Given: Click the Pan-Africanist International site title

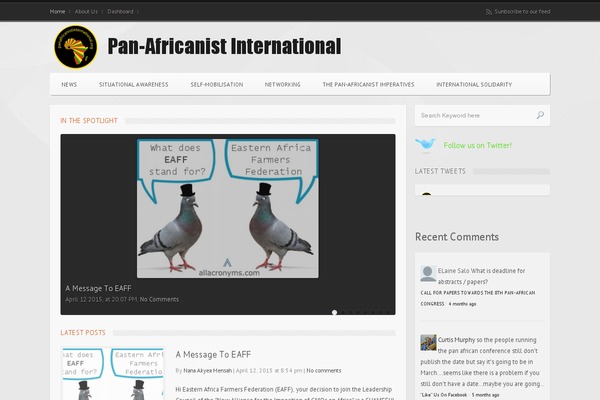Looking at the screenshot, I should tap(224, 46).
